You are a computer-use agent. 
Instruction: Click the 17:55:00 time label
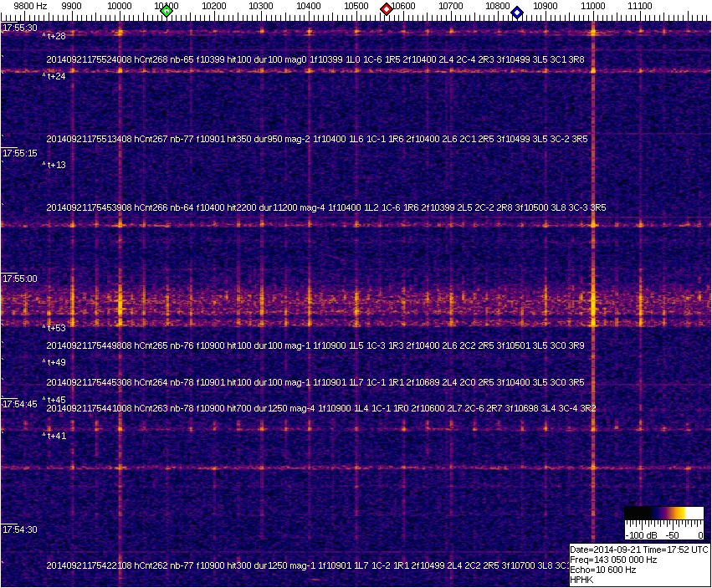(20, 279)
